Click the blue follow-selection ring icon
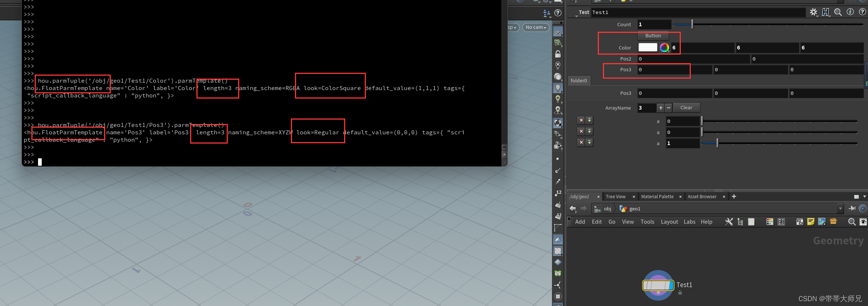868x306 pixels. tap(863, 209)
